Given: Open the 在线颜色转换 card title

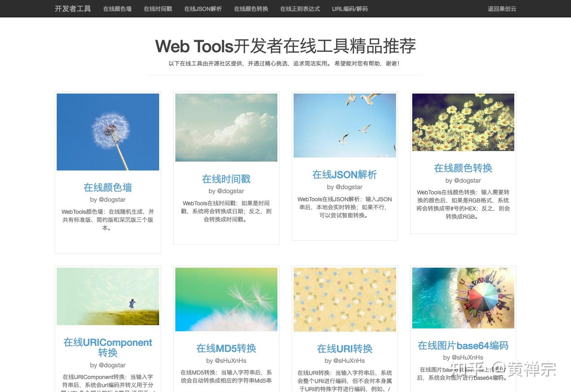Looking at the screenshot, I should pos(463,168).
